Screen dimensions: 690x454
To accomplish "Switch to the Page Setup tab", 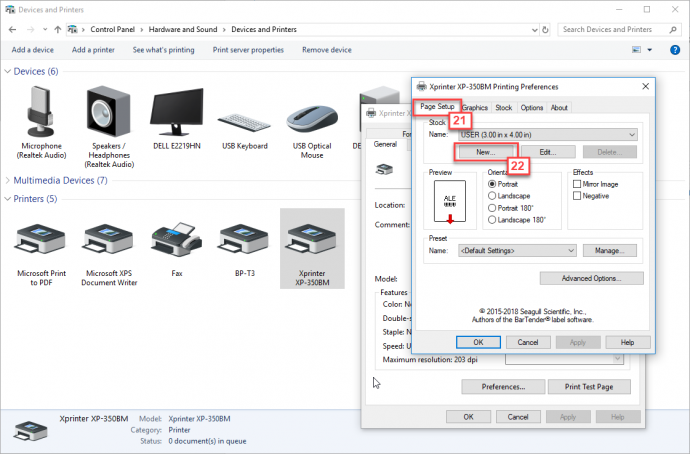I will tap(437, 106).
